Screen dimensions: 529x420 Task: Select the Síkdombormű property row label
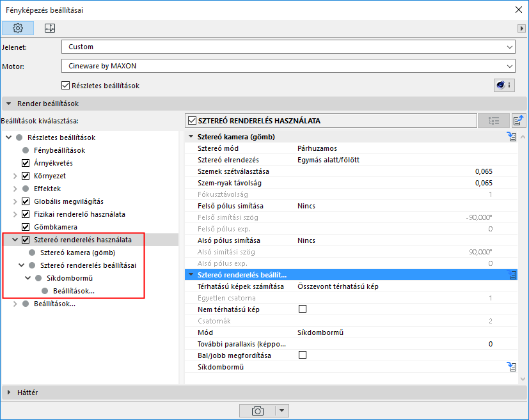pos(221,367)
